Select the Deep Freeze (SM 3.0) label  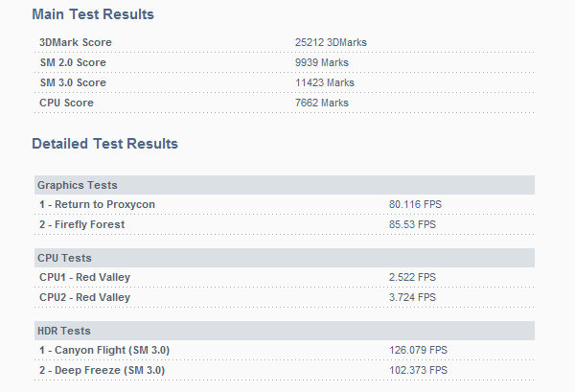[x=103, y=370]
